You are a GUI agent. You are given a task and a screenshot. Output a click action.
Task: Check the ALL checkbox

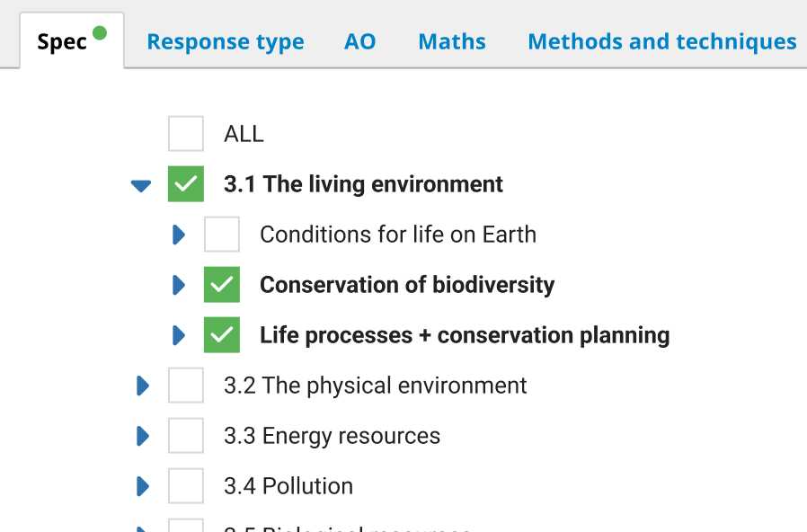(186, 134)
